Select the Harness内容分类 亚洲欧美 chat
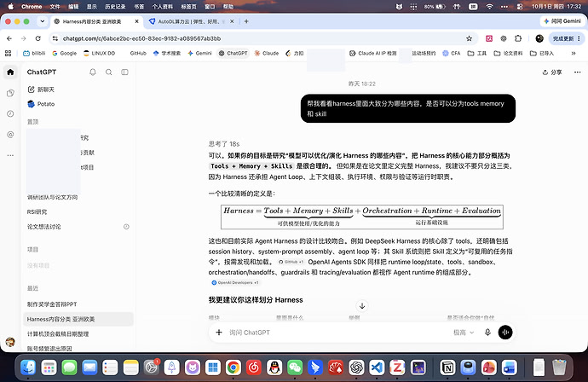The height and width of the screenshot is (382, 588). 78,319
